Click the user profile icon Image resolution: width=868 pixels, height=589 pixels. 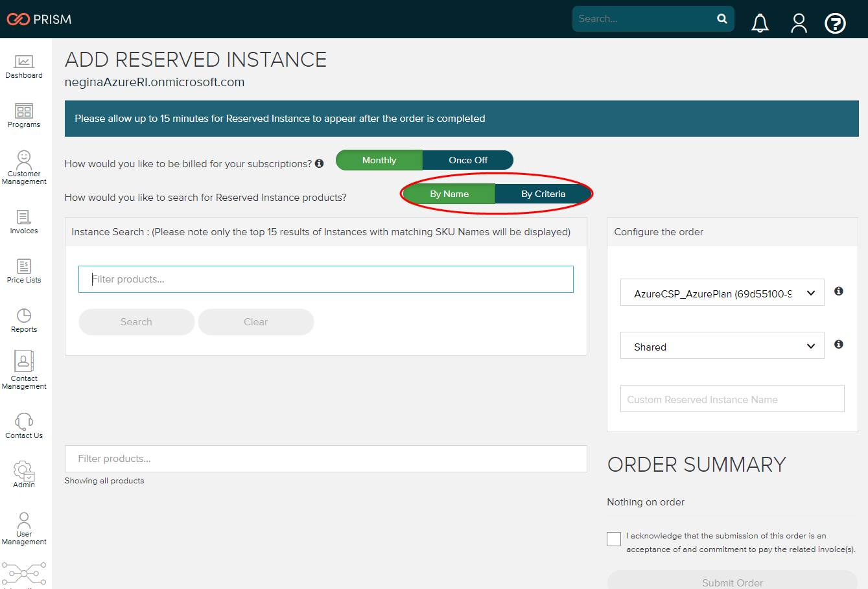click(799, 23)
